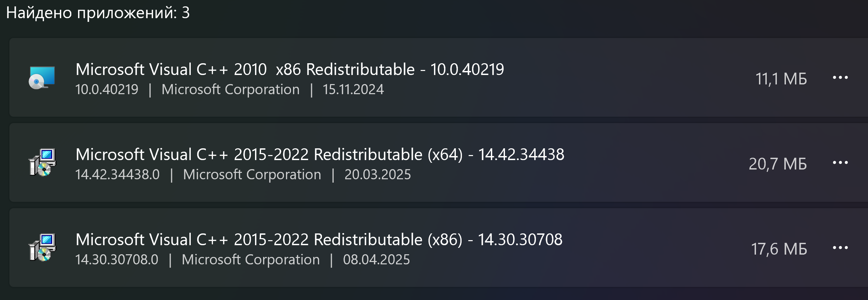Click version number 14.42.34438.0 in the subtitle
The image size is (868, 300).
pyautogui.click(x=117, y=175)
